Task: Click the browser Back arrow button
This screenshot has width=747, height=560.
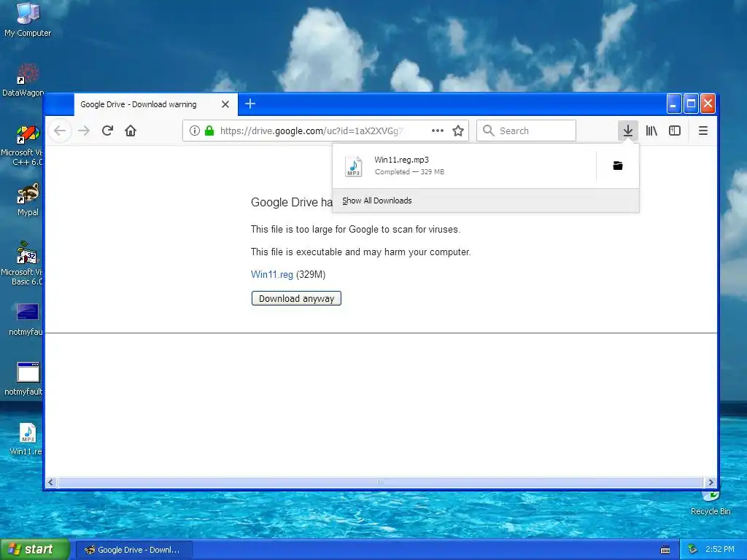Action: click(x=60, y=131)
